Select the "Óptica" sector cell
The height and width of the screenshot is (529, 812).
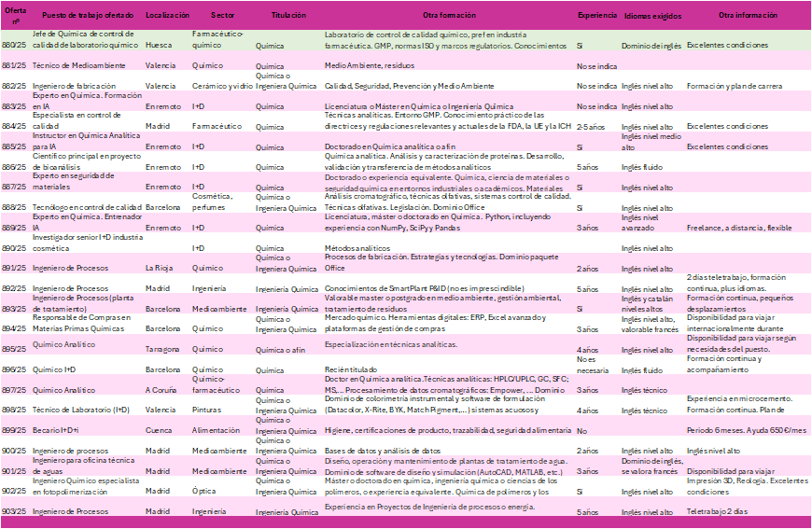click(204, 491)
